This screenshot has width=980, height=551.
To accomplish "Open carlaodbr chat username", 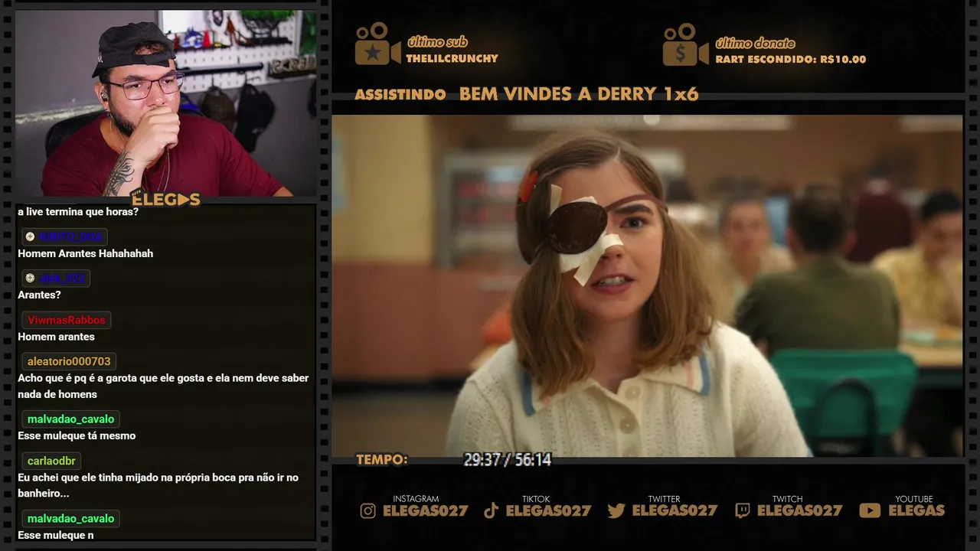I will tap(51, 461).
